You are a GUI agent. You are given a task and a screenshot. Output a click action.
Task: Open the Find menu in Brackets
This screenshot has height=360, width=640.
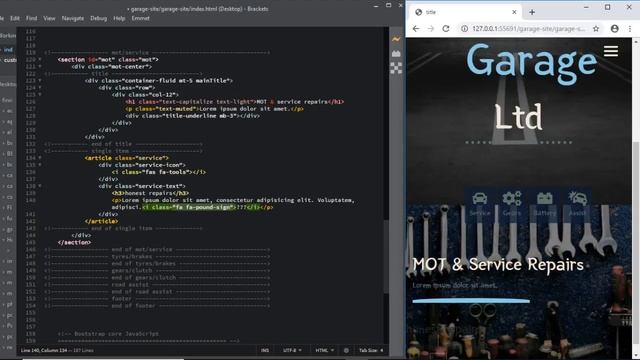[31, 18]
